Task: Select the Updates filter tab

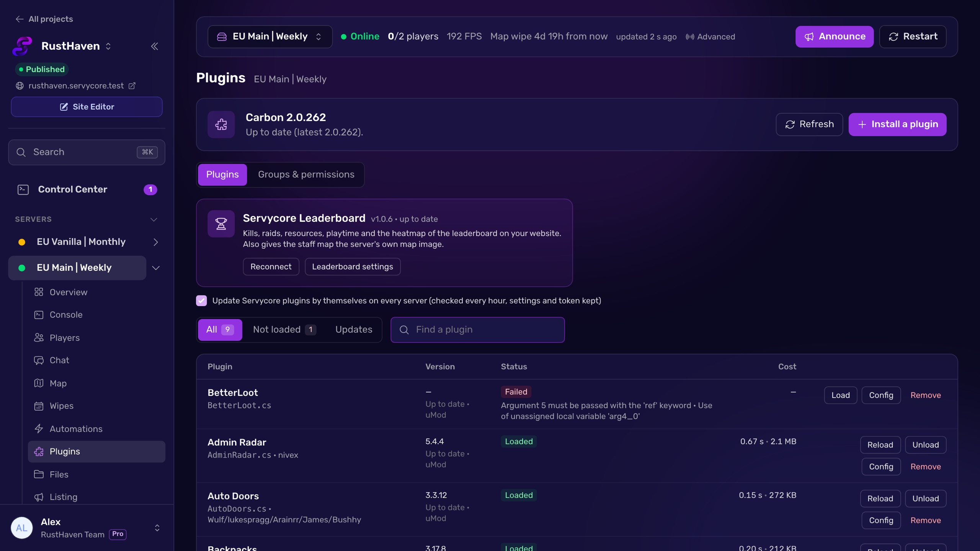Action: click(x=353, y=329)
